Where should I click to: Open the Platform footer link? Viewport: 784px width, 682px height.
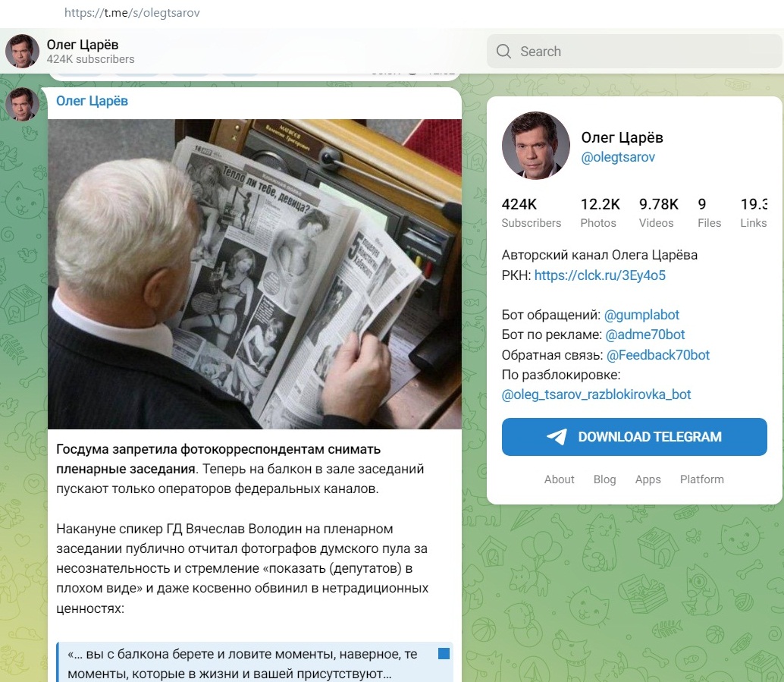click(x=701, y=479)
